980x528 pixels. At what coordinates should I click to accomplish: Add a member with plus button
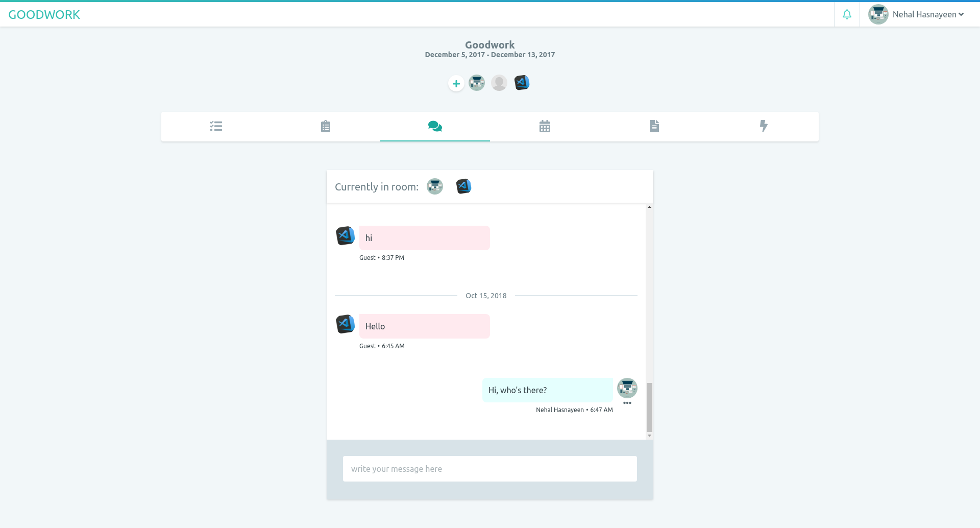point(456,83)
